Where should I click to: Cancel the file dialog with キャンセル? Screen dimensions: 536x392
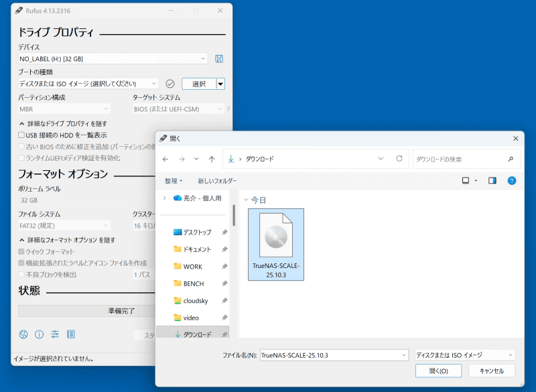pyautogui.click(x=492, y=371)
